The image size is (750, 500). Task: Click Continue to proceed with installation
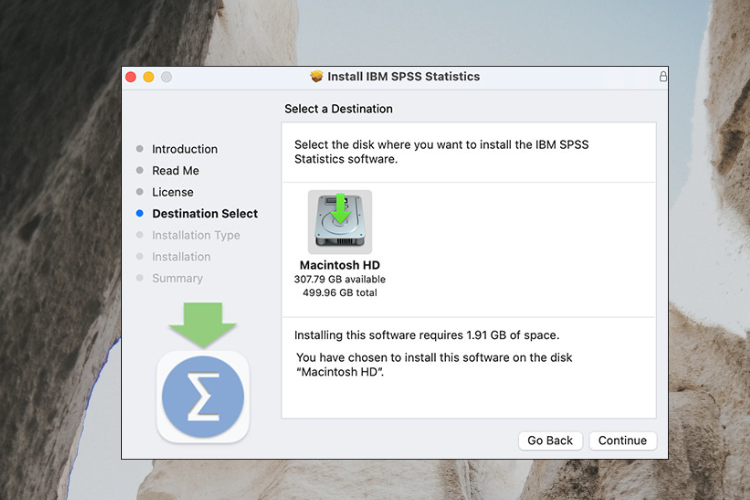coord(622,440)
